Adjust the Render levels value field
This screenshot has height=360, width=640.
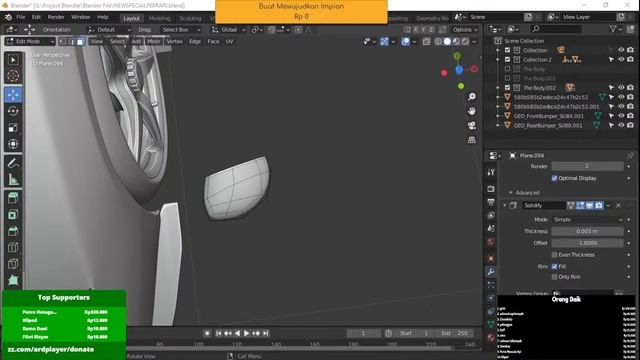(x=587, y=166)
